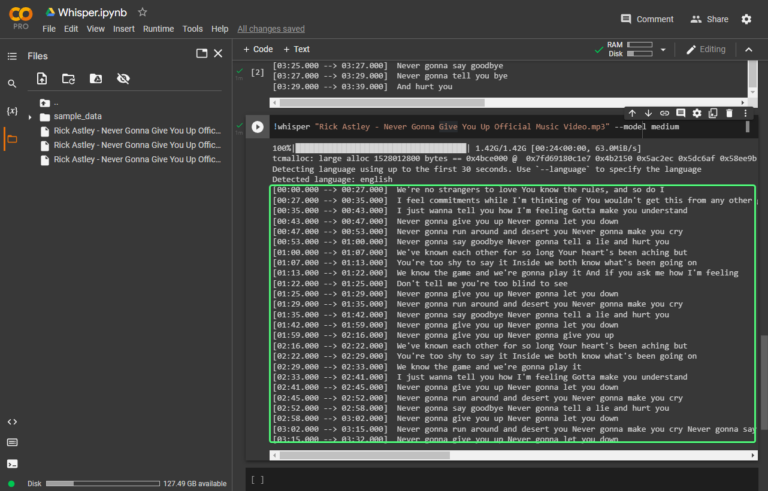This screenshot has width=768, height=491.
Task: Expand the sample_data folder
Action: click(x=31, y=116)
